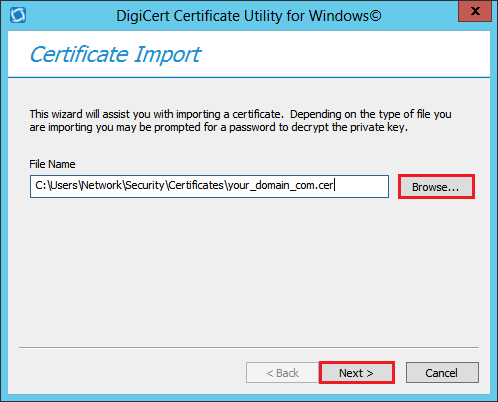
Task: Click 'your_domain_com.cer' in the file path
Action: tap(280, 185)
